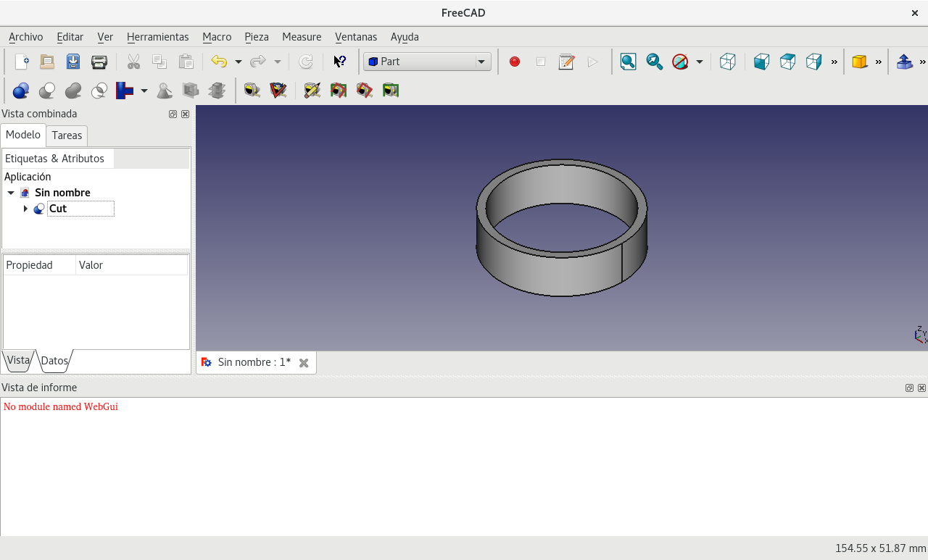Collapse the Sin nombre document node
928x560 pixels.
click(11, 193)
